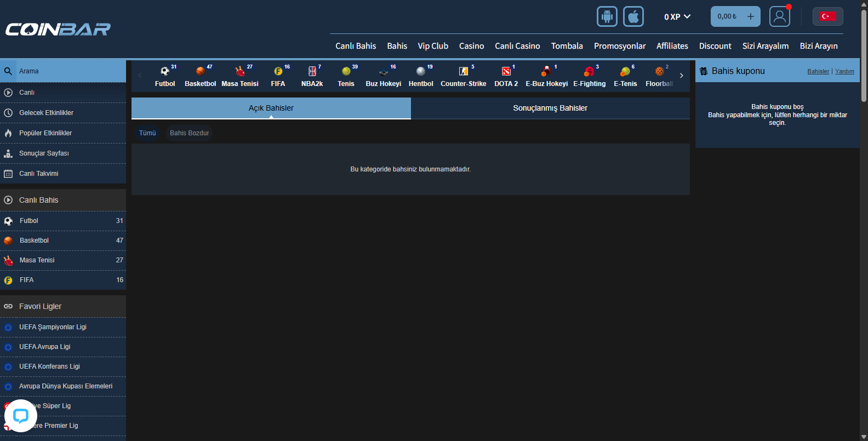Open the Android app download icon
The height and width of the screenshot is (441, 868).
point(607,16)
